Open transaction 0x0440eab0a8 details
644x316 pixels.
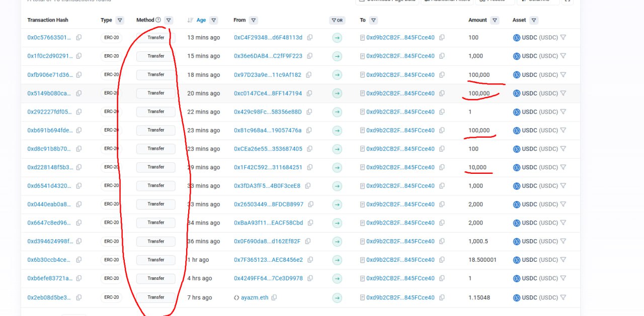[x=50, y=204]
